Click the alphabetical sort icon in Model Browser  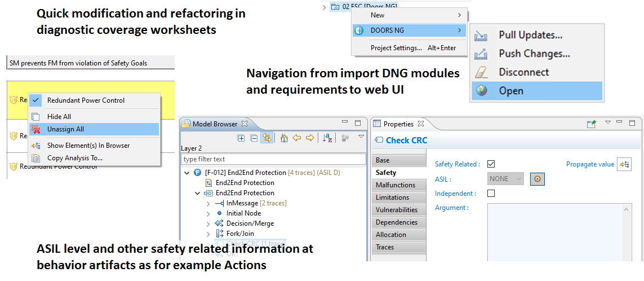tap(327, 138)
